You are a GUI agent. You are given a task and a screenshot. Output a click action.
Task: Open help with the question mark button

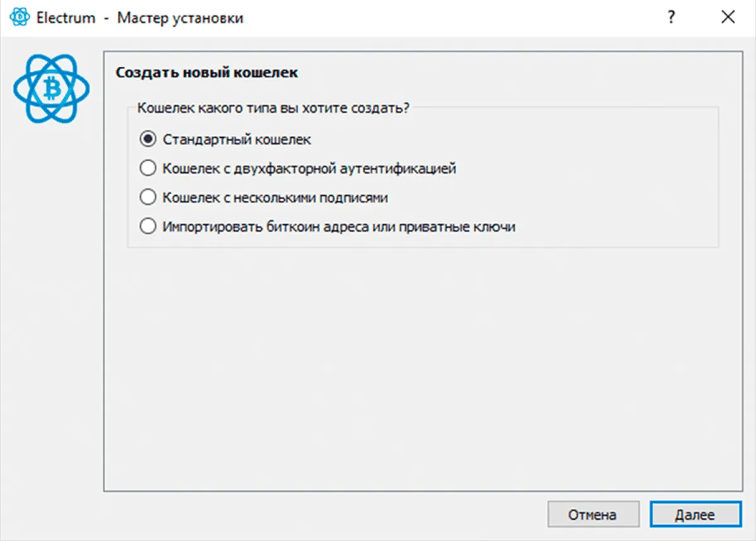coord(672,18)
